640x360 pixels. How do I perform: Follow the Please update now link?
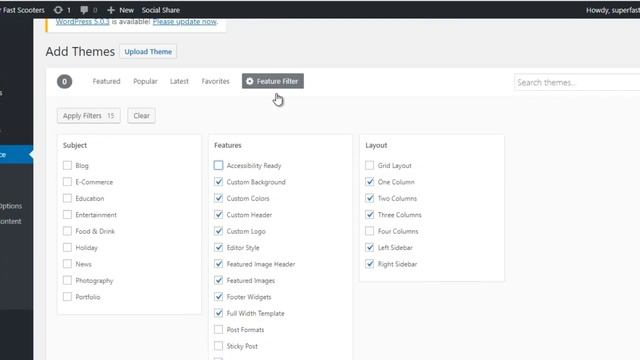point(184,22)
